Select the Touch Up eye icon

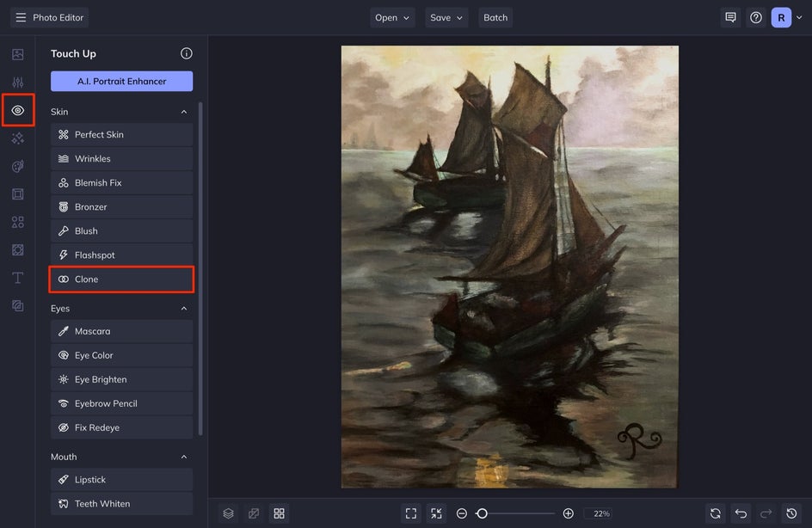click(x=17, y=110)
